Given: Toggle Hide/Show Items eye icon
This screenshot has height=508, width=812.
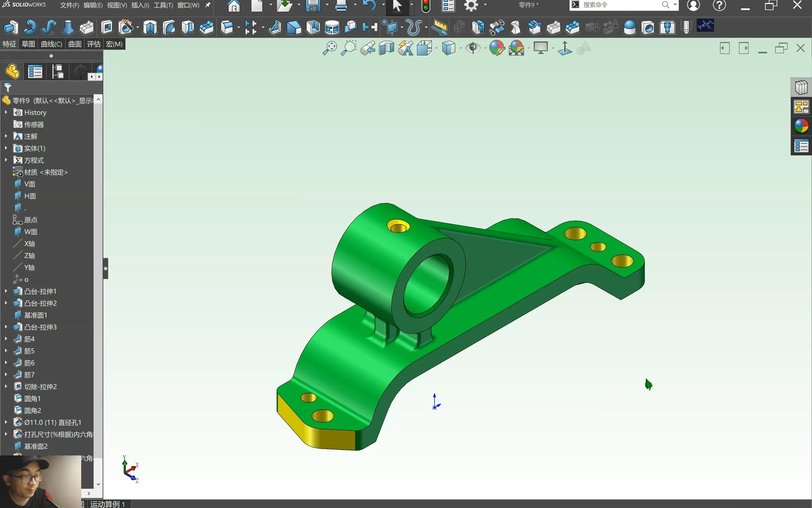Looking at the screenshot, I should pyautogui.click(x=473, y=48).
